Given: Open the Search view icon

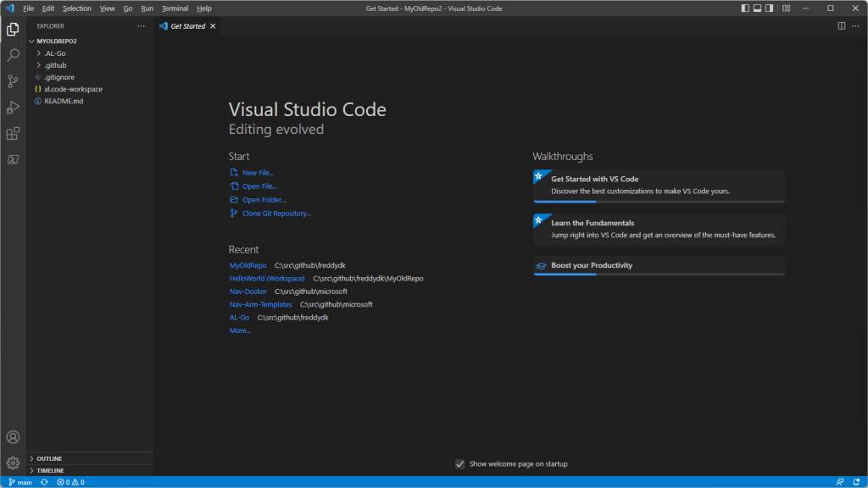Looking at the screenshot, I should tap(13, 55).
